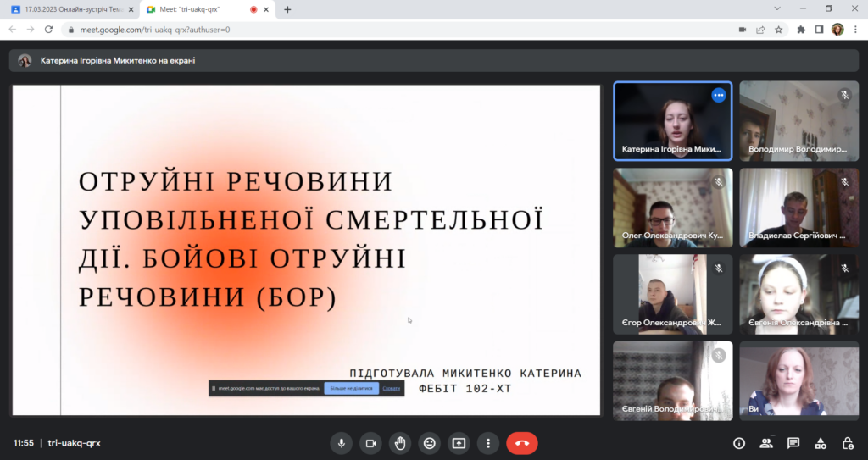Bookmark this page with the star icon
Viewport: 868px width, 460px height.
[779, 29]
